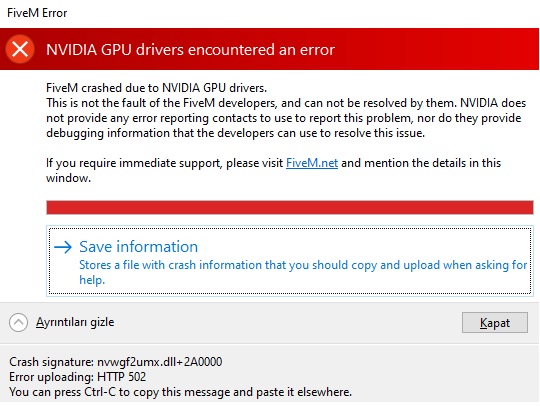540x406 pixels.
Task: Click the Ctrl-C copy hint text
Action: [x=180, y=392]
